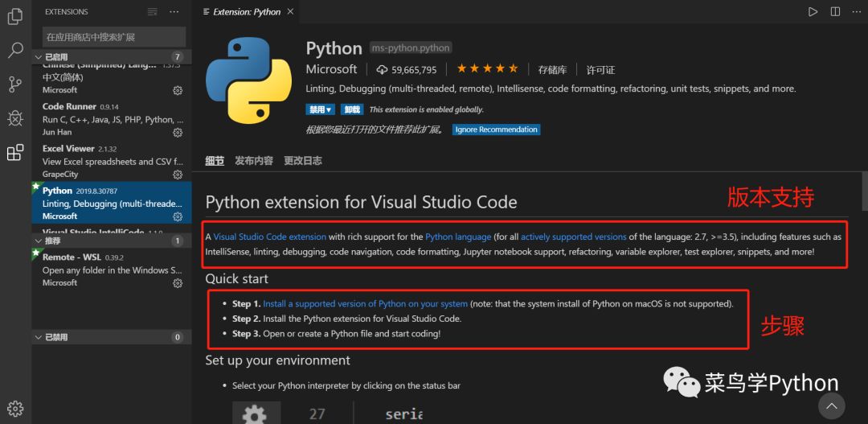The width and height of the screenshot is (868, 424).
Task: Open the 存储库 repository link
Action: 552,70
